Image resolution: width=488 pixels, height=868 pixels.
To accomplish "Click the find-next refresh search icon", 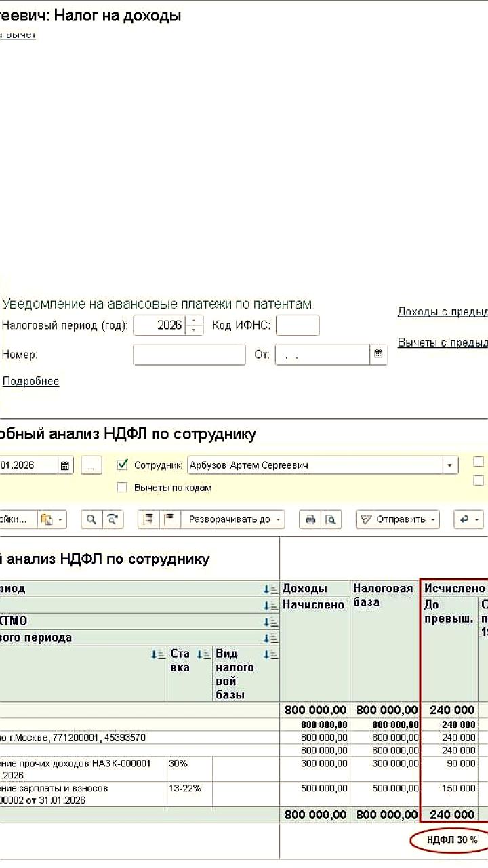I will click(x=113, y=519).
